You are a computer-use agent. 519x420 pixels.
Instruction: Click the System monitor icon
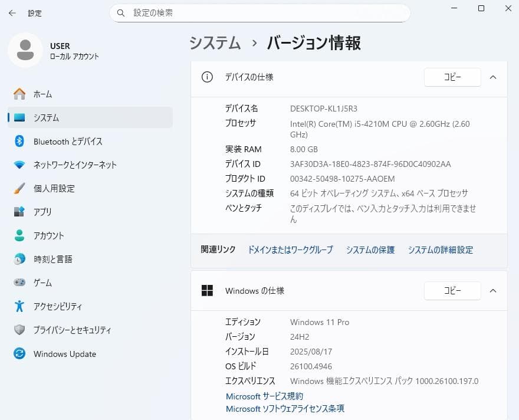19,117
